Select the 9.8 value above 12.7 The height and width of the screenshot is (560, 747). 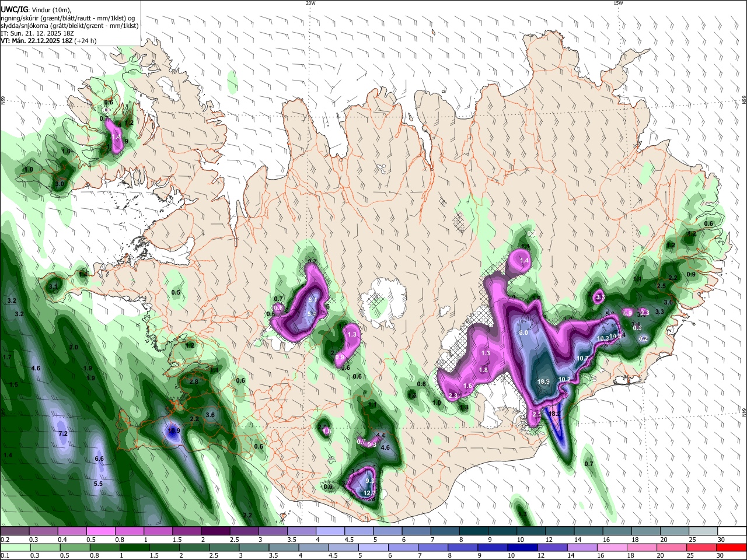point(370,481)
